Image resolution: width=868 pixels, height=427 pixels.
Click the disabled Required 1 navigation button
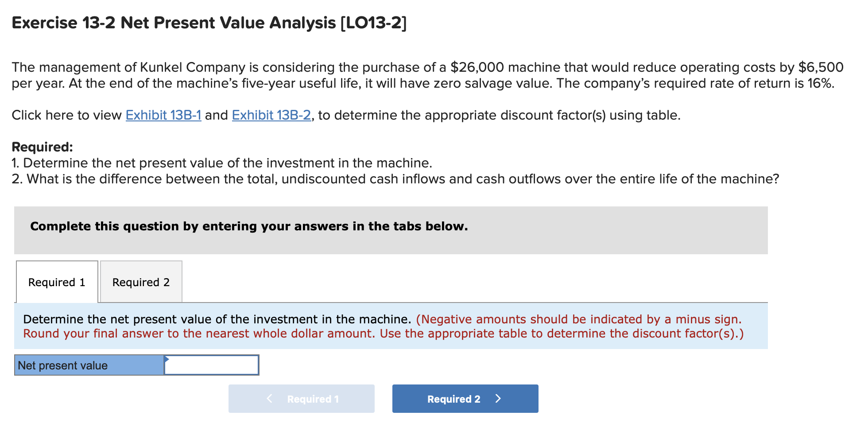tap(301, 398)
